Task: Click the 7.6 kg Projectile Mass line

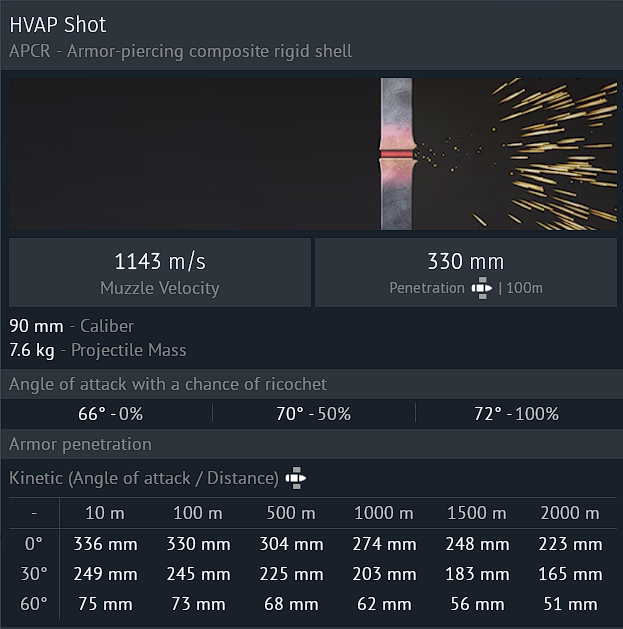Action: click(98, 350)
